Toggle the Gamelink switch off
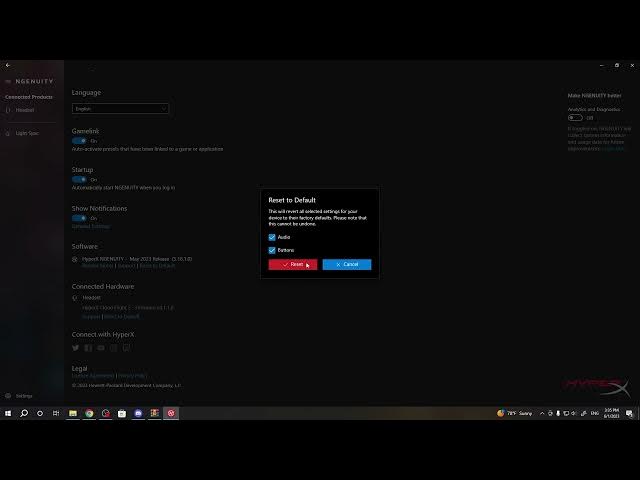Screen dimensions: 640x480 click(x=79, y=141)
